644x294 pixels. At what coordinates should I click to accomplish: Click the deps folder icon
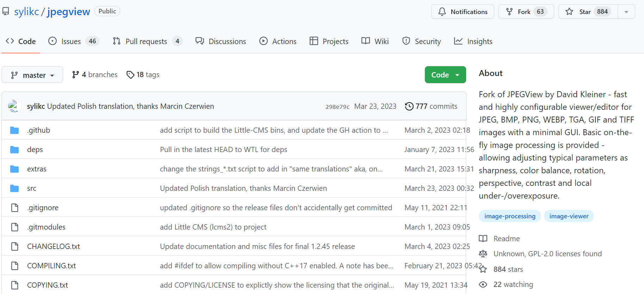point(14,150)
